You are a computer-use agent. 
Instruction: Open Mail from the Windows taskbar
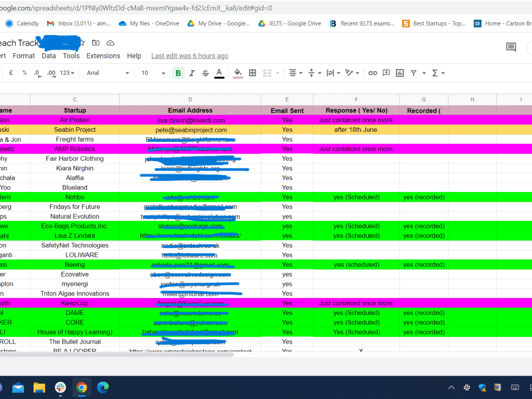point(18,387)
